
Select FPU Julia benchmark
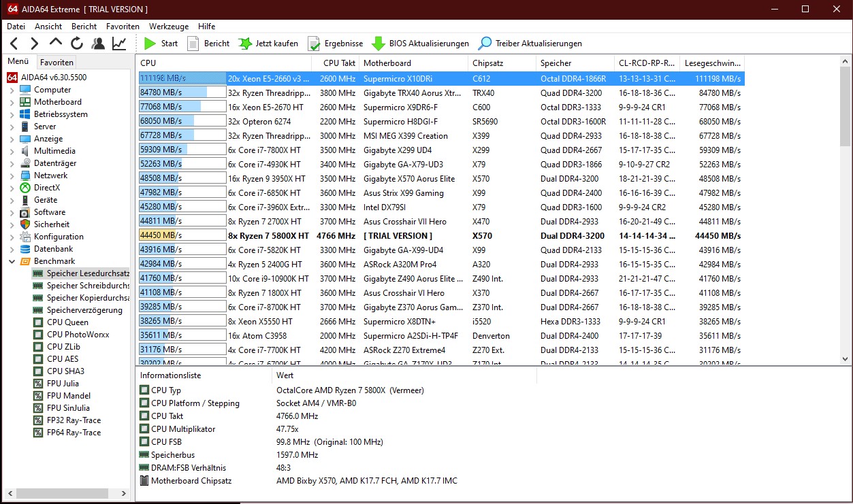[x=55, y=384]
